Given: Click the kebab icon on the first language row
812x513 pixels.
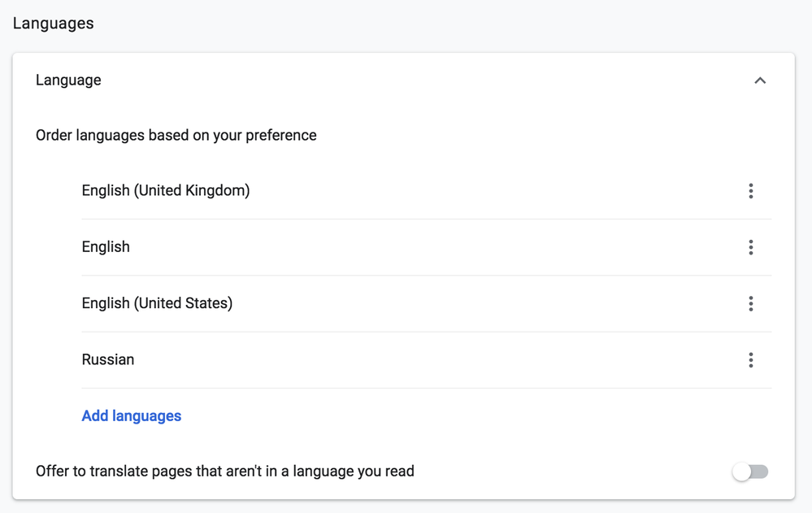Looking at the screenshot, I should 751,191.
